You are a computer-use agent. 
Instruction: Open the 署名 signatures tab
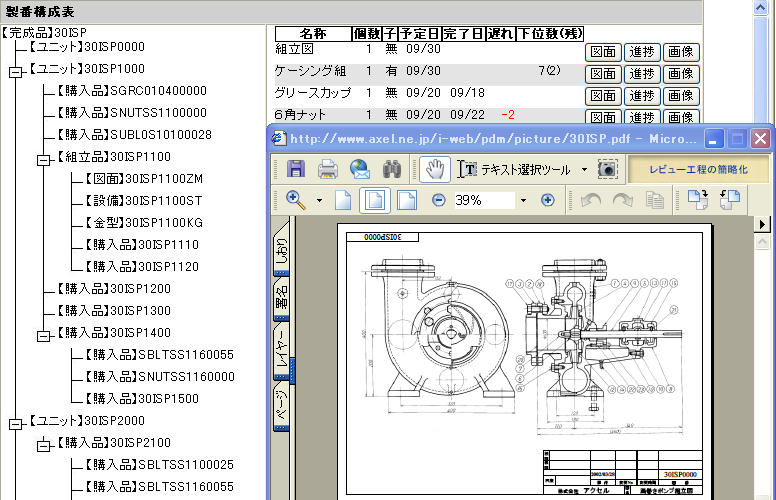coord(281,300)
